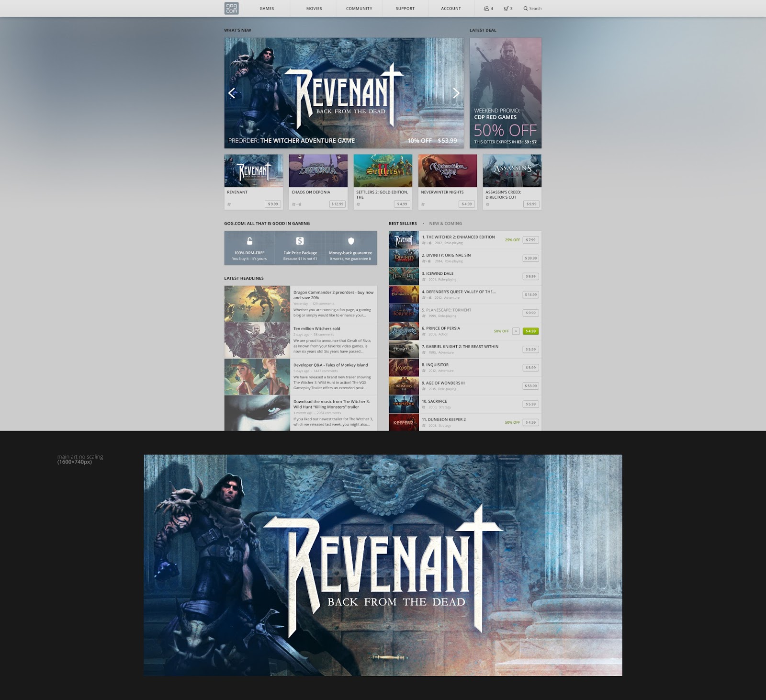Open the Chaos on Deponia card thumbnail
Image resolution: width=766 pixels, height=700 pixels.
318,171
